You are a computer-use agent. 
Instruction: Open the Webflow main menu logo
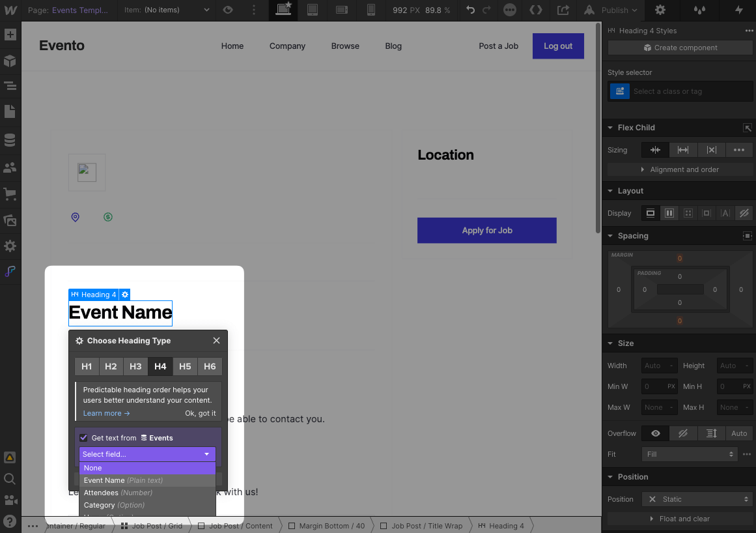(10, 10)
